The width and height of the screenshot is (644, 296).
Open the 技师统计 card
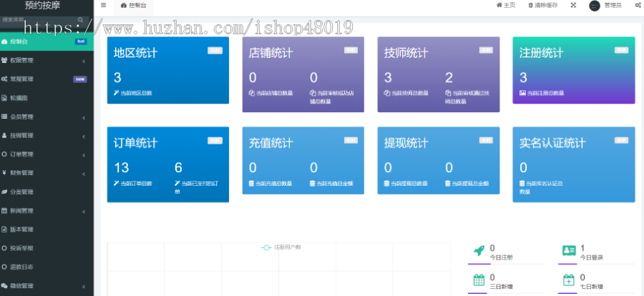point(439,74)
